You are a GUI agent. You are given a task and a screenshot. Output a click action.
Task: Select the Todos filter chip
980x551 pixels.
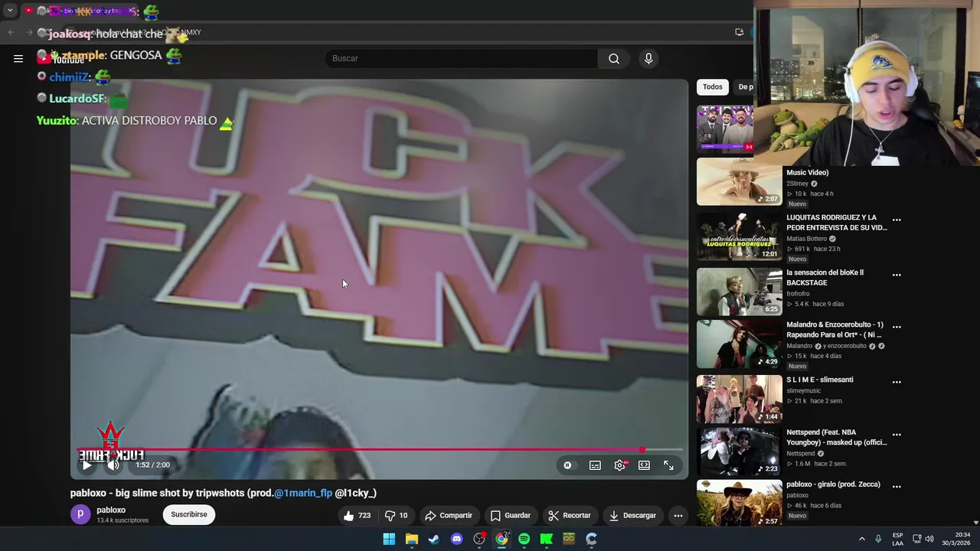tap(712, 86)
